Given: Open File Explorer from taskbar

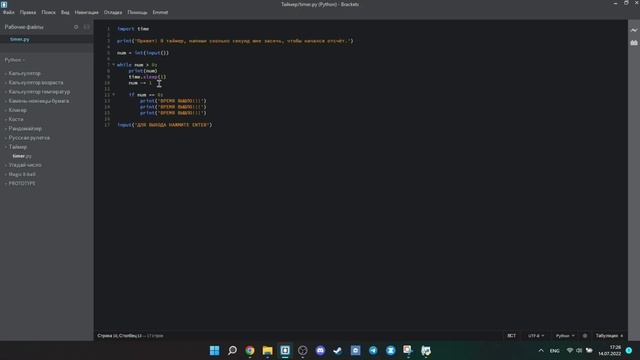Looking at the screenshot, I should [x=267, y=351].
